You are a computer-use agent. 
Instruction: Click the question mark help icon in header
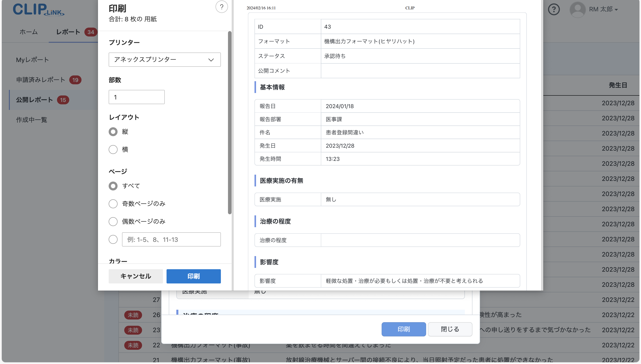click(554, 9)
